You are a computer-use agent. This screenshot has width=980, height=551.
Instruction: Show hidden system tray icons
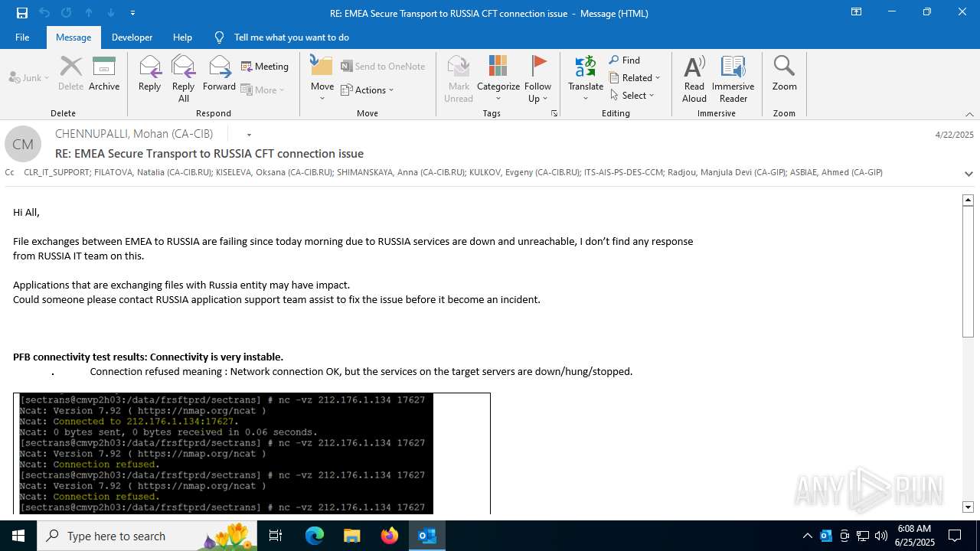pyautogui.click(x=807, y=536)
